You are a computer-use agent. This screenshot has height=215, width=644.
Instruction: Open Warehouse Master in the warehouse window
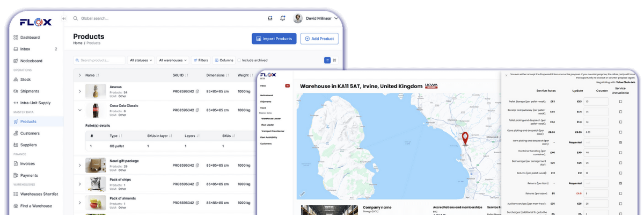tap(271, 119)
